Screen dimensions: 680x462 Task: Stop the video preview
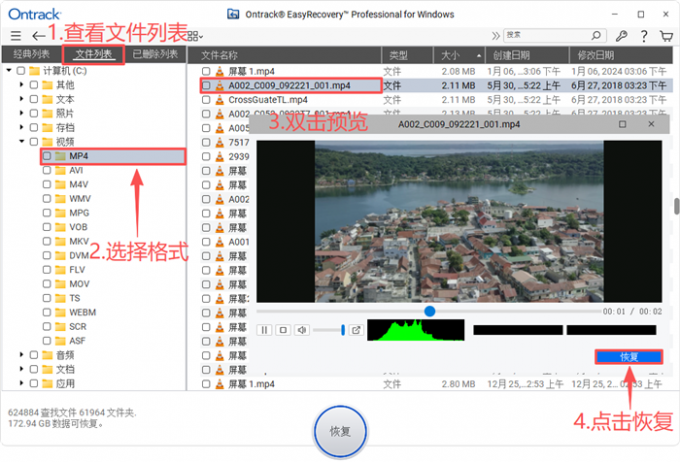pyautogui.click(x=283, y=330)
